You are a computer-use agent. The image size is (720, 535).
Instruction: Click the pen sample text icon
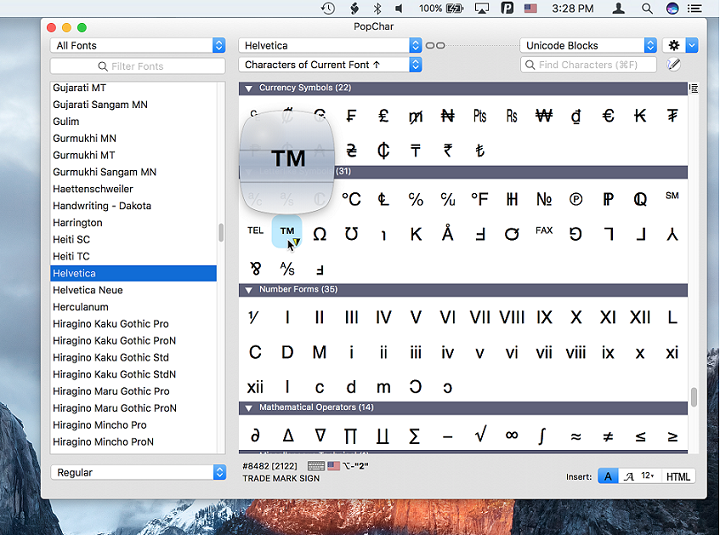pyautogui.click(x=674, y=65)
